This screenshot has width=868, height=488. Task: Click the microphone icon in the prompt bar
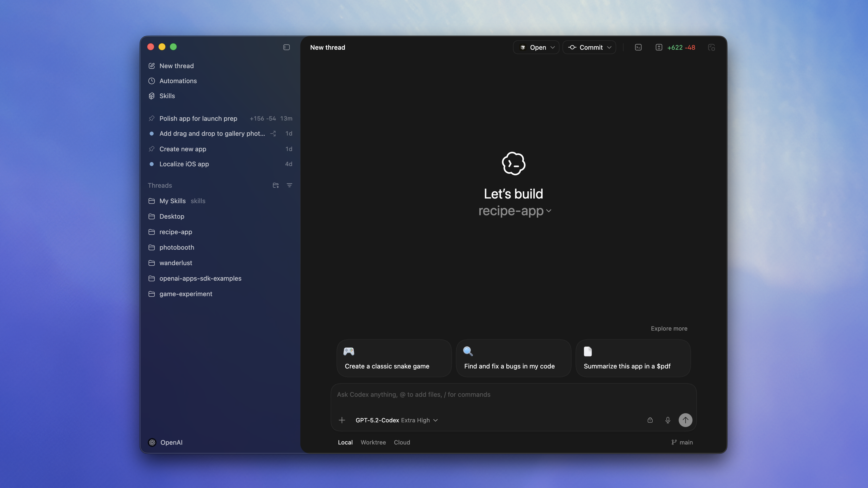668,420
